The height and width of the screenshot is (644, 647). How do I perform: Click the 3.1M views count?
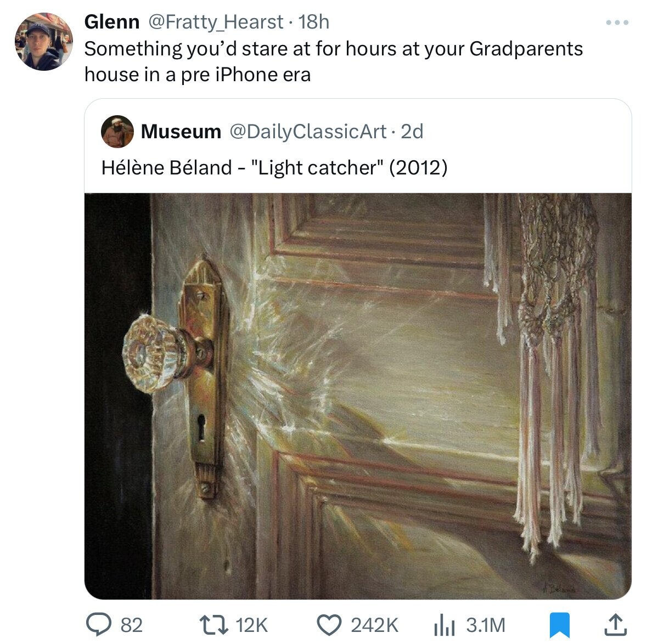486,625
